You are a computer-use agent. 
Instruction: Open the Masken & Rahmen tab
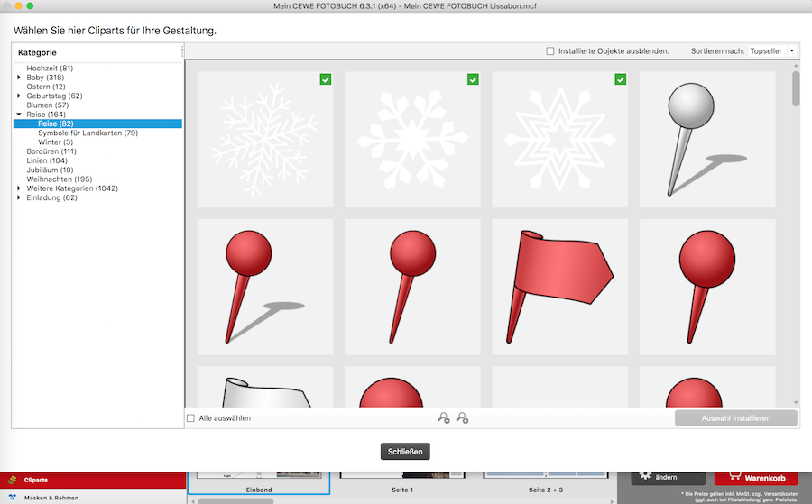tap(93, 498)
